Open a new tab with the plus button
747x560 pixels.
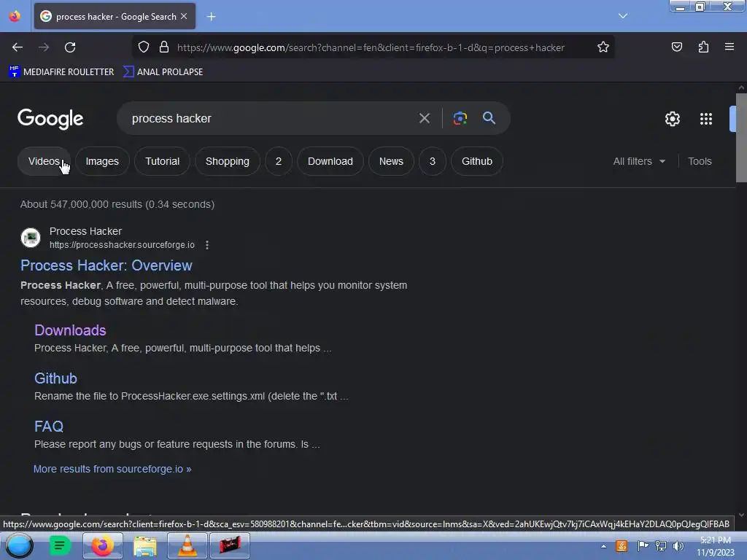pyautogui.click(x=211, y=17)
